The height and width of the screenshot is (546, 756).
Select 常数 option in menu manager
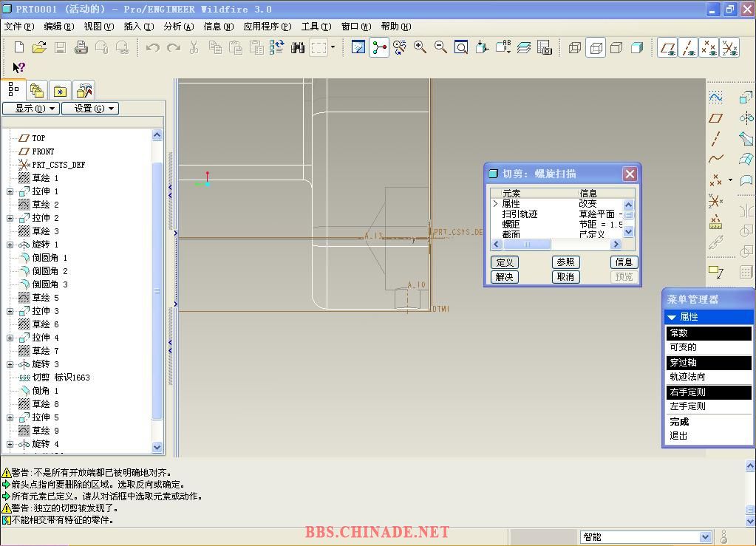coord(709,333)
